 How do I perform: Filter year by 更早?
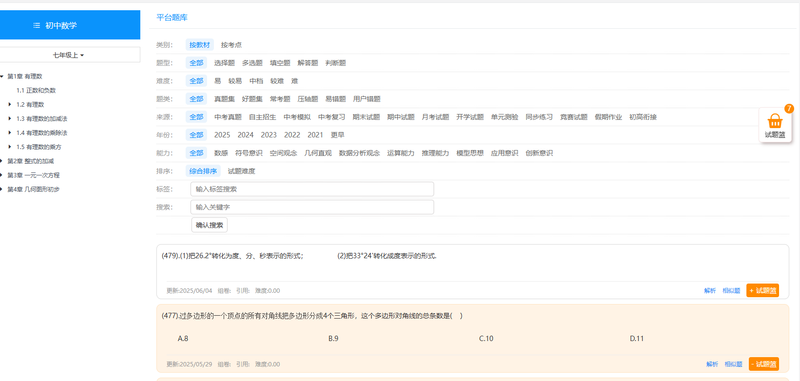click(x=338, y=135)
